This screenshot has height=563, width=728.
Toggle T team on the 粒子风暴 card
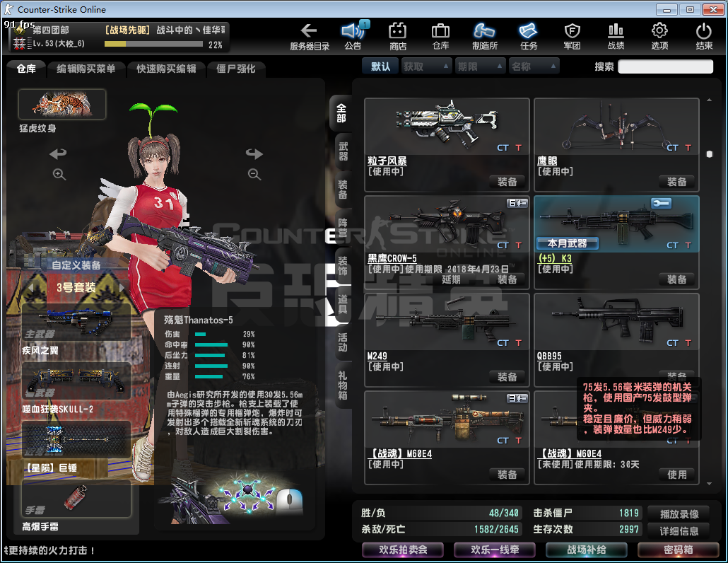tap(518, 148)
